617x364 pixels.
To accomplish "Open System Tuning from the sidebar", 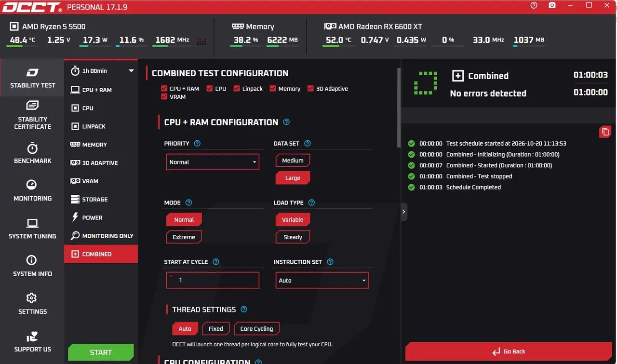I will click(32, 229).
